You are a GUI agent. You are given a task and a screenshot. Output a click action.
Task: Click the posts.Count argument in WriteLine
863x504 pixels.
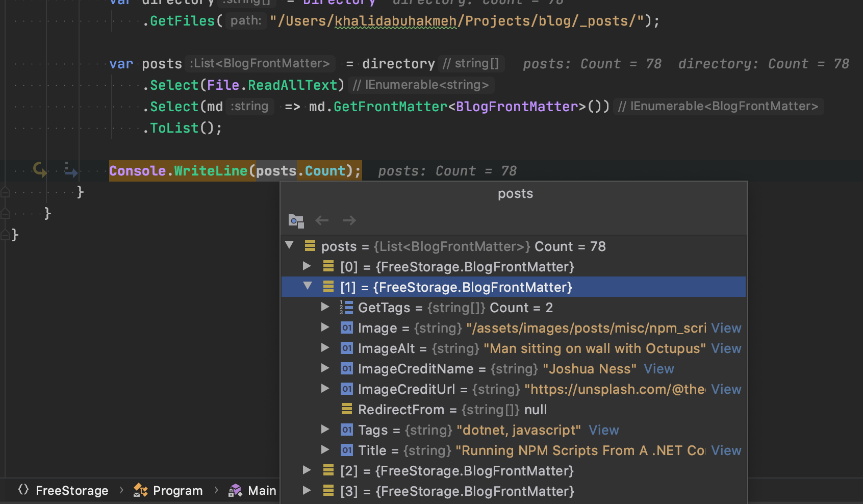[x=300, y=170]
